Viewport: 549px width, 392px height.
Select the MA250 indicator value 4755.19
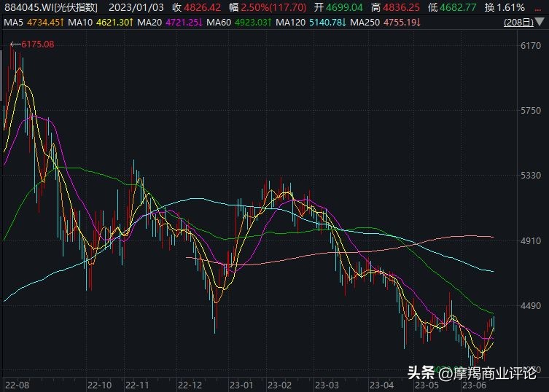[x=400, y=23]
